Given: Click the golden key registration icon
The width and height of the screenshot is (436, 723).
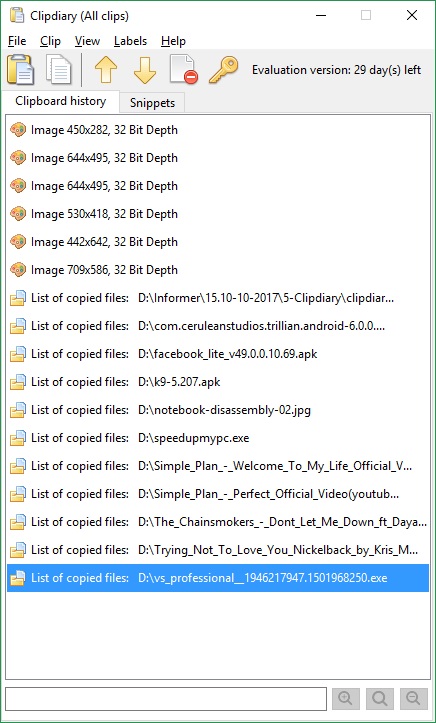Looking at the screenshot, I should pos(224,70).
